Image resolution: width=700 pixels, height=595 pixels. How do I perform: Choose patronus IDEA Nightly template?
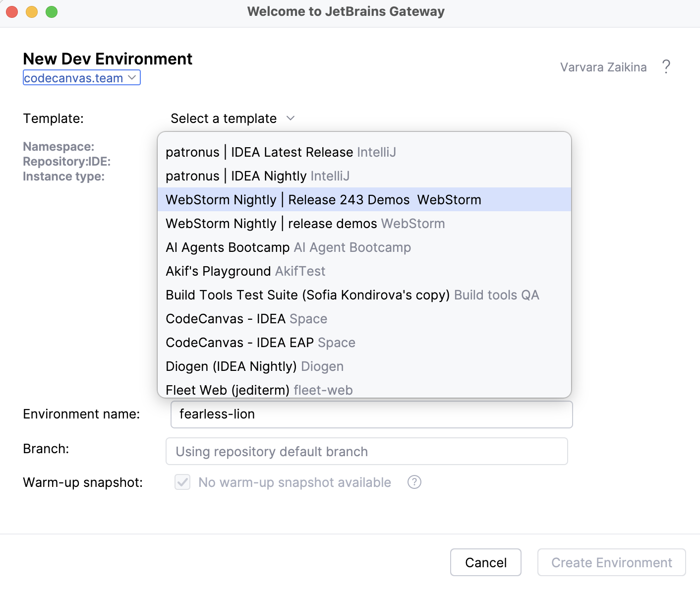(x=364, y=176)
